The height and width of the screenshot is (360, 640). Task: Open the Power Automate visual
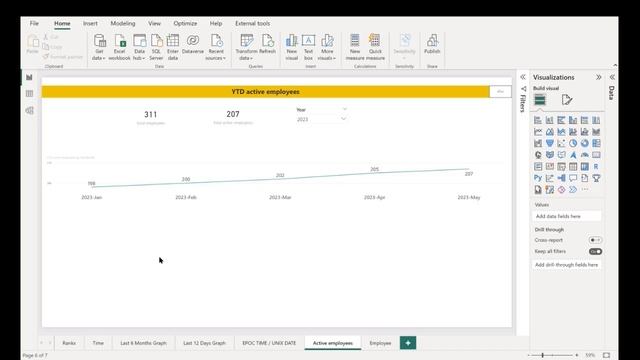(573, 190)
